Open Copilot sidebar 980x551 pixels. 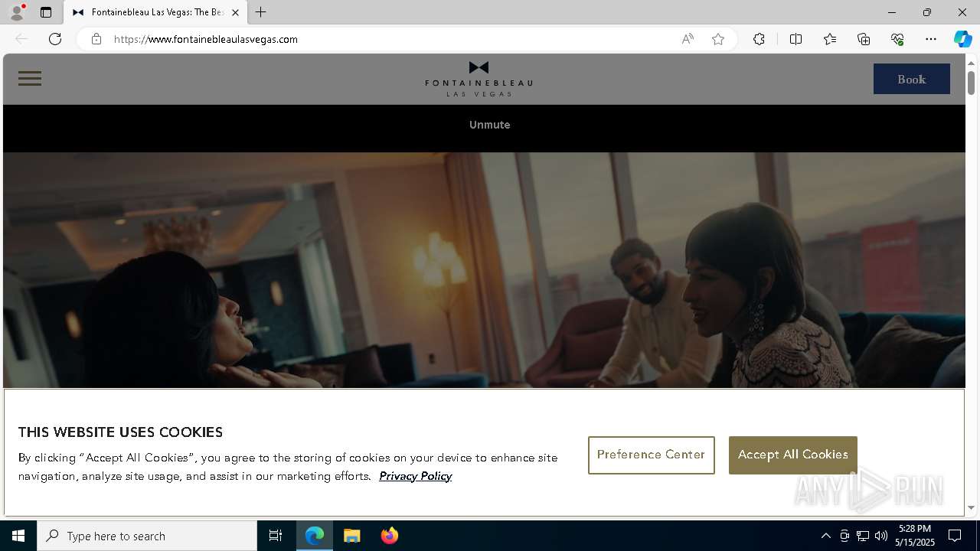(962, 39)
